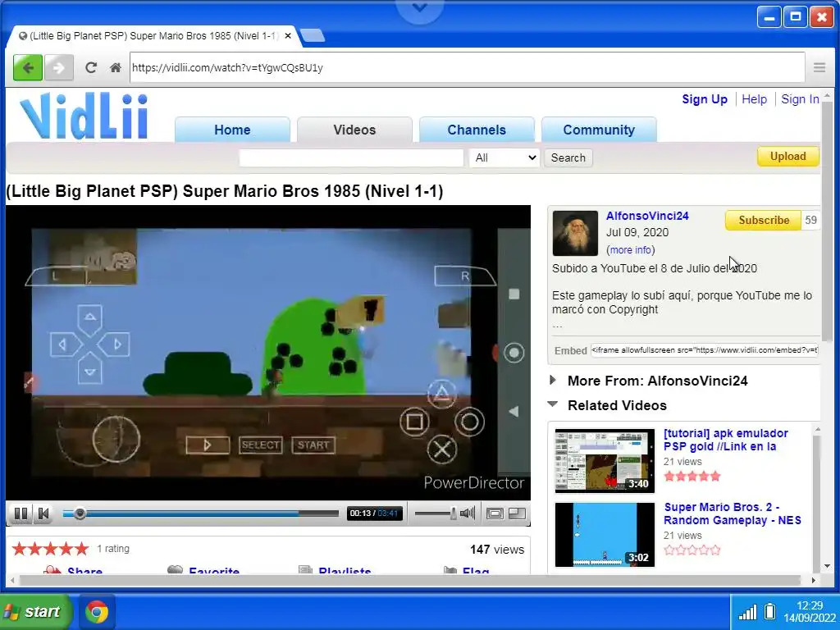Screen dimensions: 840x630
Task: Open the browser hamburger menu
Action: 819,67
